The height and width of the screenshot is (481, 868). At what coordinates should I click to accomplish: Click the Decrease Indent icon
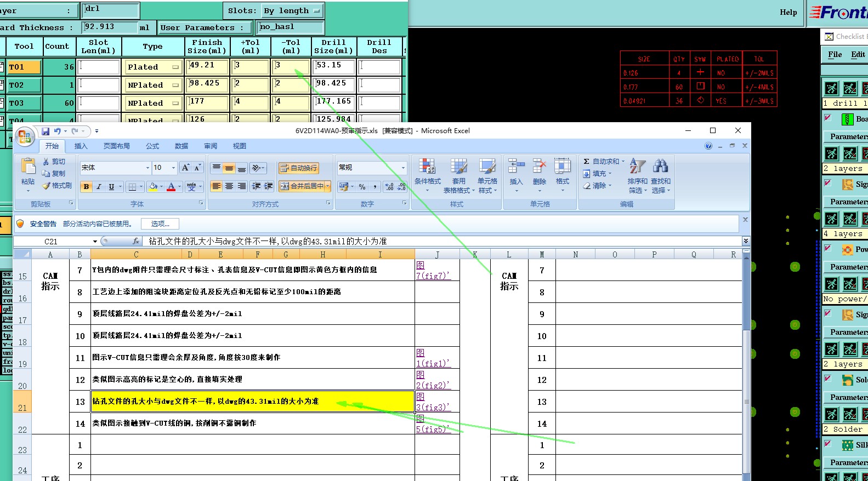[256, 186]
